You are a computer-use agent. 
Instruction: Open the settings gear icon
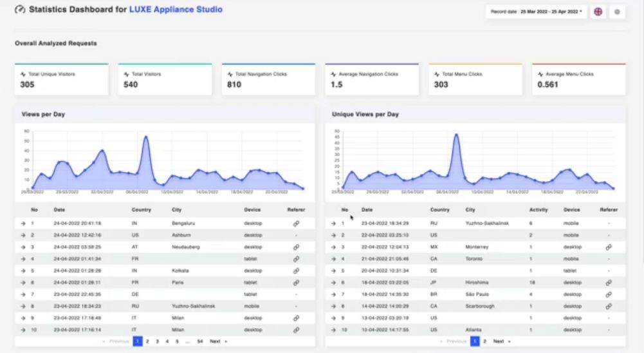pyautogui.click(x=617, y=12)
